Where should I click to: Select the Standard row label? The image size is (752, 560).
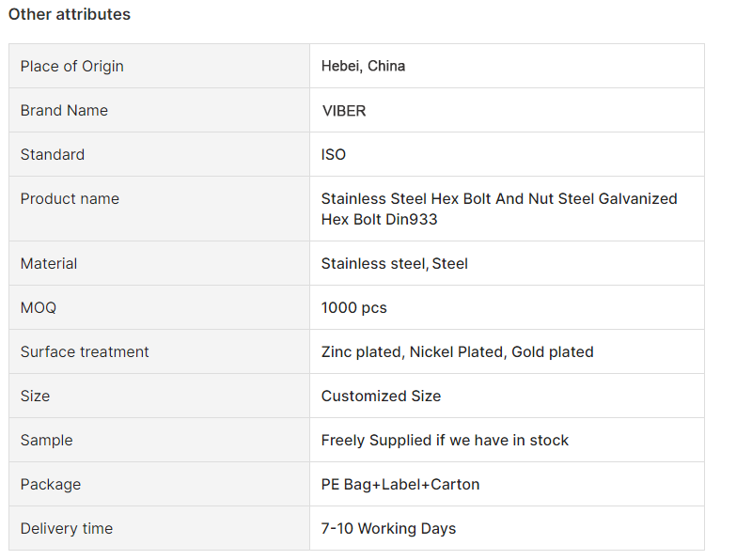(x=53, y=154)
